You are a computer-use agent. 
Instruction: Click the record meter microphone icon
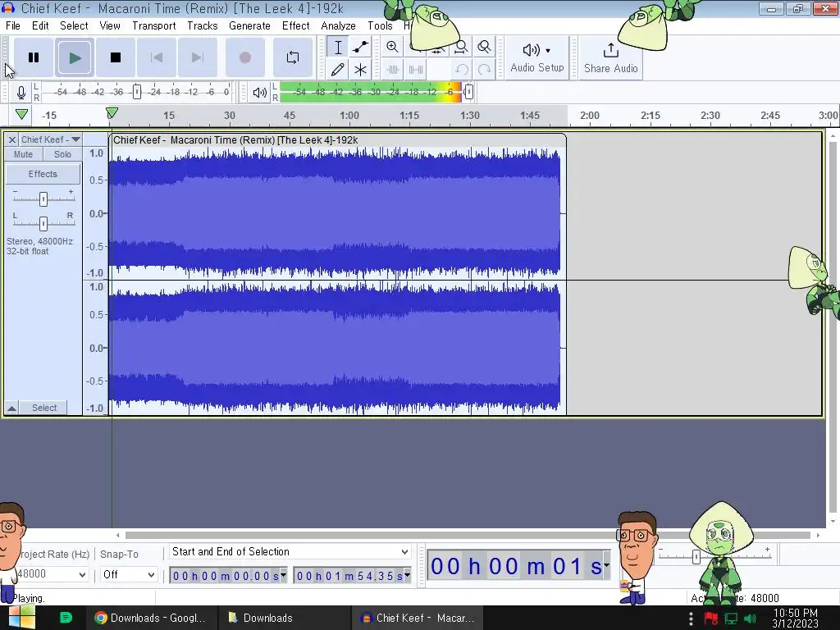pyautogui.click(x=21, y=92)
